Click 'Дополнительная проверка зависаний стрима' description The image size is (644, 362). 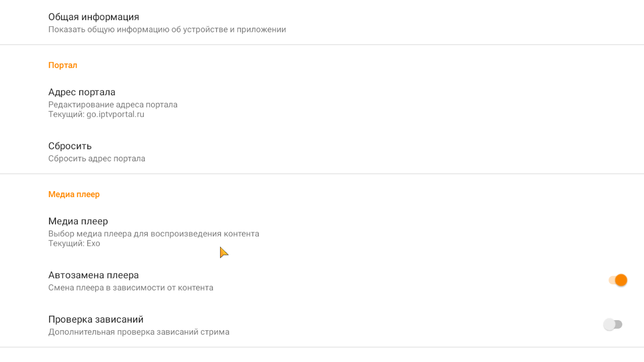click(x=139, y=332)
